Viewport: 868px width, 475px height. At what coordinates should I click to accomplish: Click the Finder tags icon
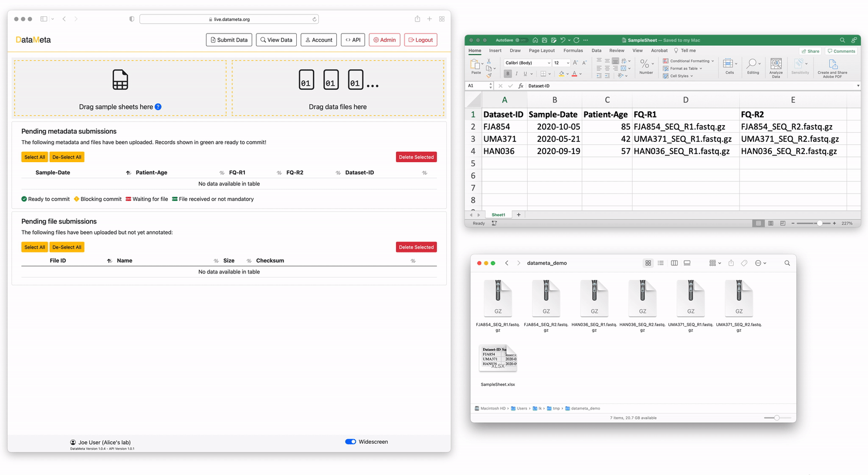[x=744, y=263]
